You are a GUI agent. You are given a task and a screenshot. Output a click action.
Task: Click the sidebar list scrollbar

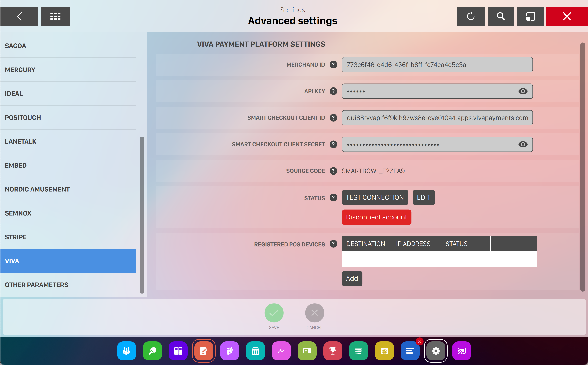(x=142, y=215)
